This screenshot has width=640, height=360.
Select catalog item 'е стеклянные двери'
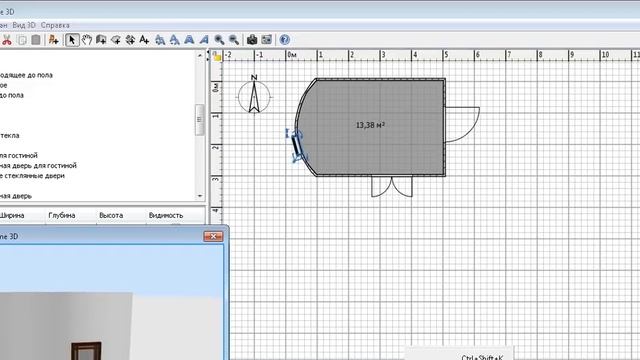coord(32,176)
